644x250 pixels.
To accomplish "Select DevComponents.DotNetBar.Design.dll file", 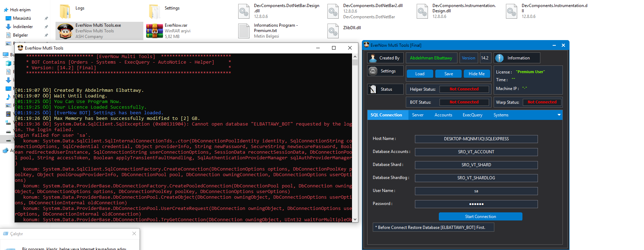I will pos(279,11).
